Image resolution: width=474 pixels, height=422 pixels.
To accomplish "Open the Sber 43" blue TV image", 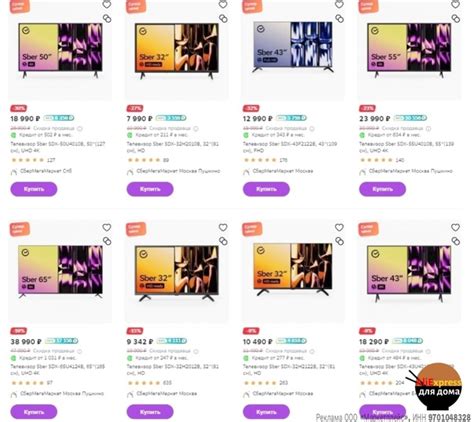I will coord(293,47).
